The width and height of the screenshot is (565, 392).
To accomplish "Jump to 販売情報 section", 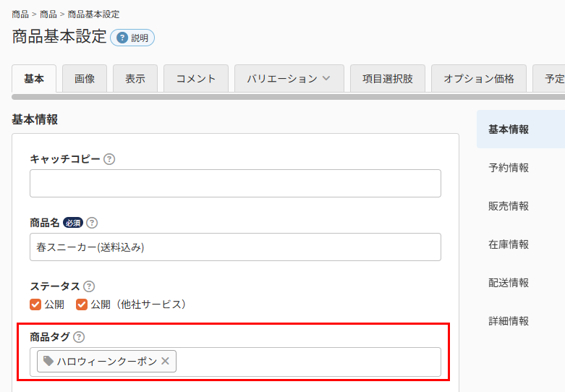I will (509, 206).
